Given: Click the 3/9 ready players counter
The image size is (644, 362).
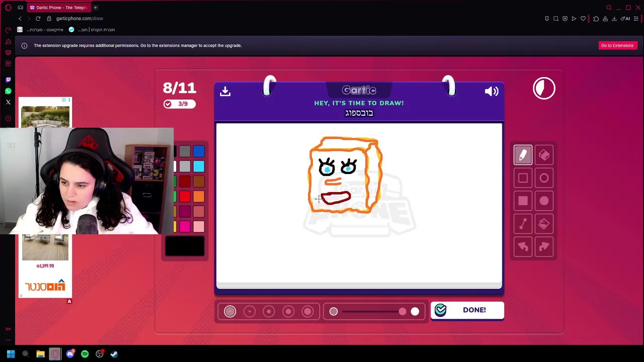Looking at the screenshot, I should pyautogui.click(x=179, y=104).
